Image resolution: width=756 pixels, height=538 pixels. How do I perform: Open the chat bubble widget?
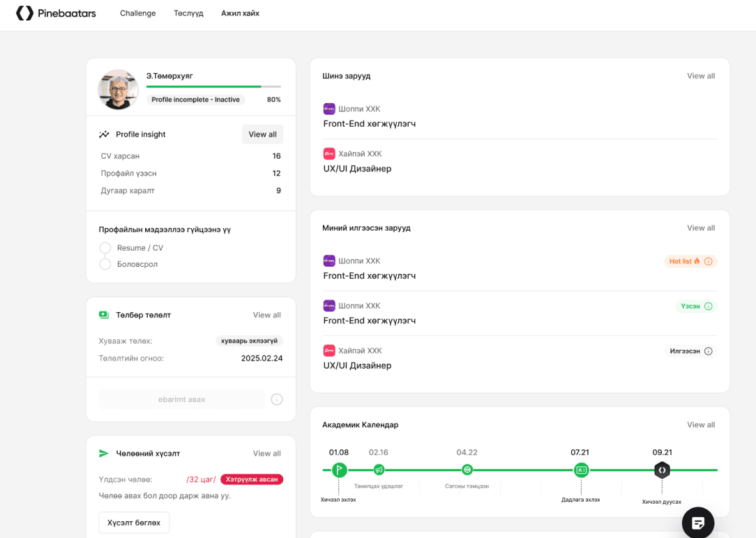tap(697, 523)
